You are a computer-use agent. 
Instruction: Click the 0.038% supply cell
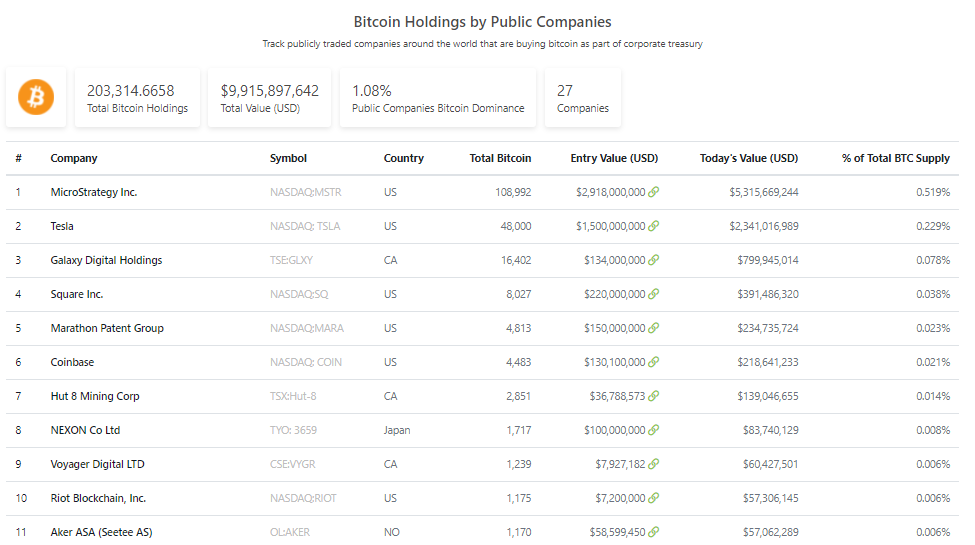pyautogui.click(x=933, y=294)
